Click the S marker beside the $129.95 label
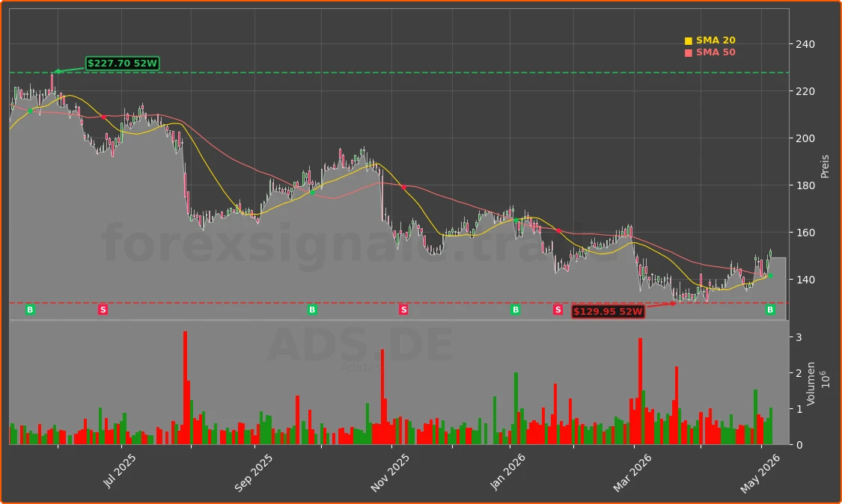The width and height of the screenshot is (842, 504). [x=558, y=310]
